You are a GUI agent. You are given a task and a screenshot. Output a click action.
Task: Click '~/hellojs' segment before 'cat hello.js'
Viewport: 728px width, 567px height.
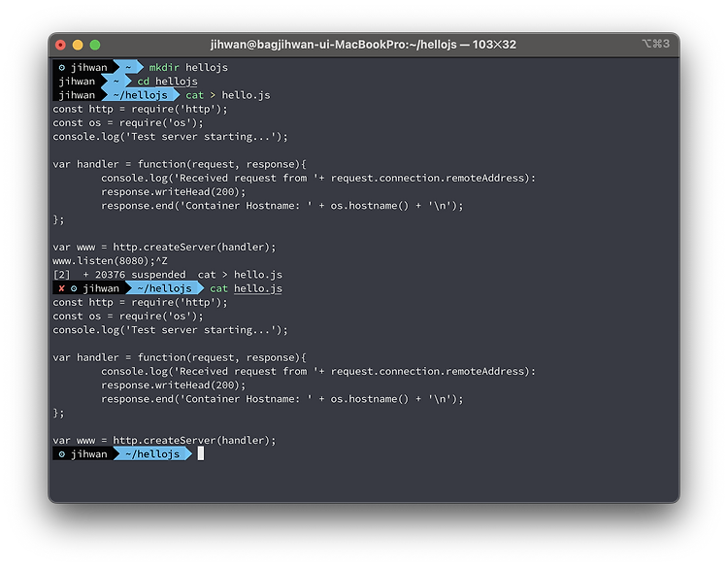164,289
